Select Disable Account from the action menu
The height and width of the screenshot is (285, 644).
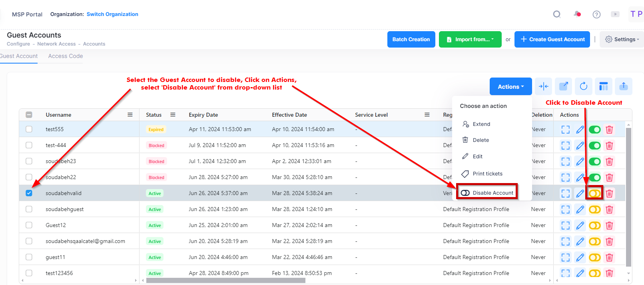(487, 193)
